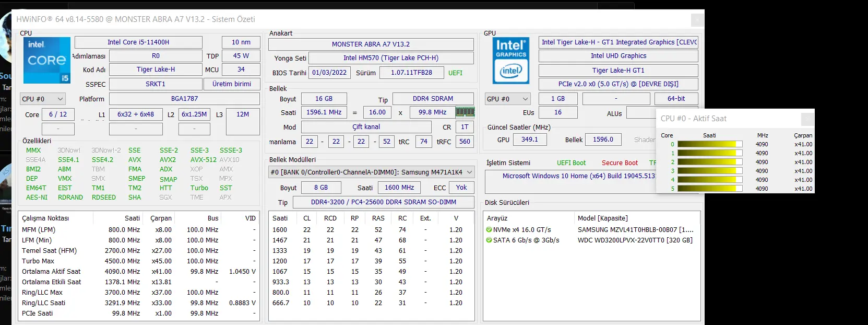The width and height of the screenshot is (868, 325).
Task: Click the Intel Tiger Lake-H GT1 GPU name field
Action: click(x=619, y=42)
